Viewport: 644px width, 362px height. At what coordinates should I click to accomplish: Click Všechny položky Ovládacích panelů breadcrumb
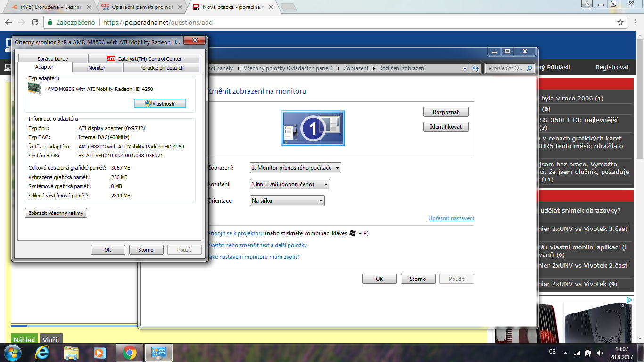tap(288, 68)
